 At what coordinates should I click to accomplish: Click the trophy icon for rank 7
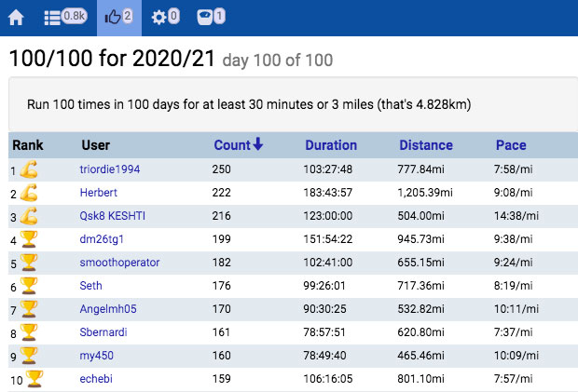pyautogui.click(x=29, y=308)
